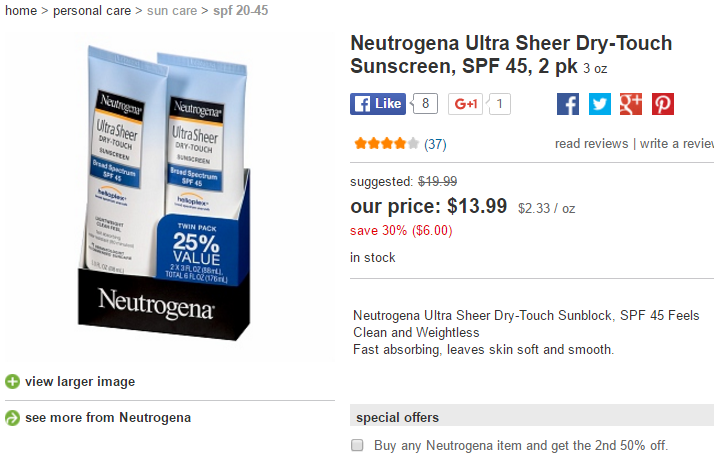The width and height of the screenshot is (714, 464).
Task: Navigate to sun care breadcrumb
Action: pos(172,10)
